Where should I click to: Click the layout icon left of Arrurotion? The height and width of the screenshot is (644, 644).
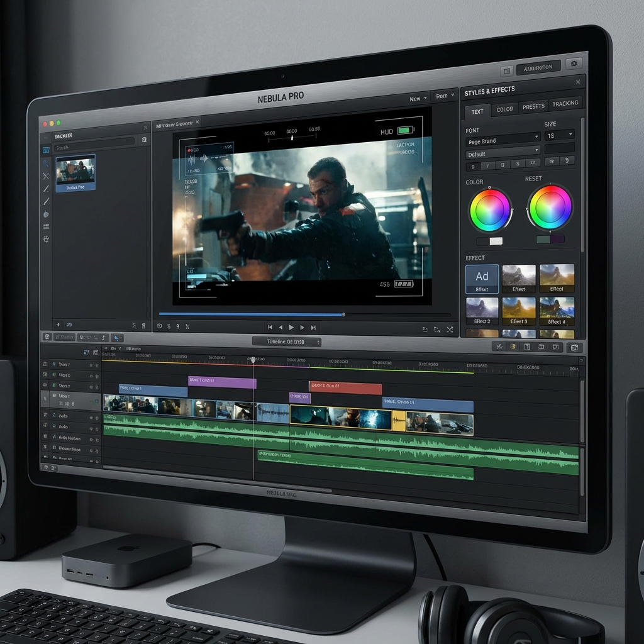[507, 71]
